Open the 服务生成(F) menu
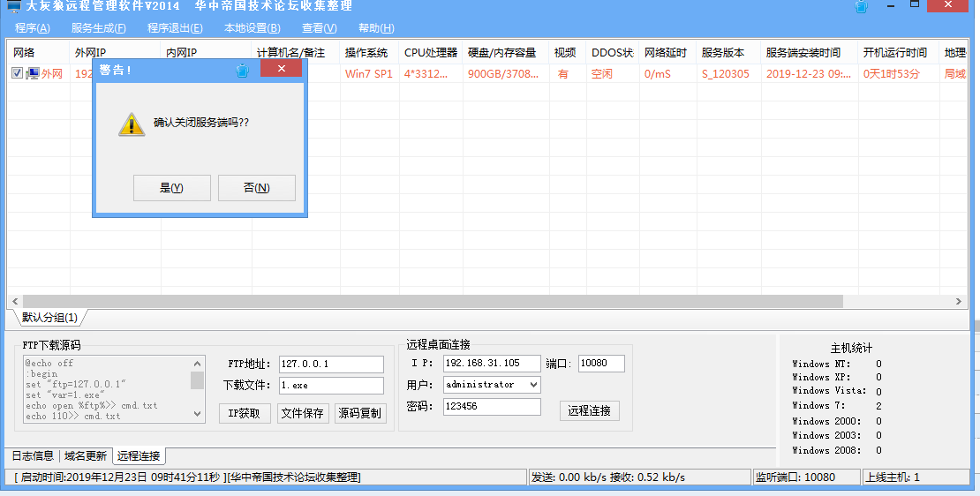 tap(99, 28)
